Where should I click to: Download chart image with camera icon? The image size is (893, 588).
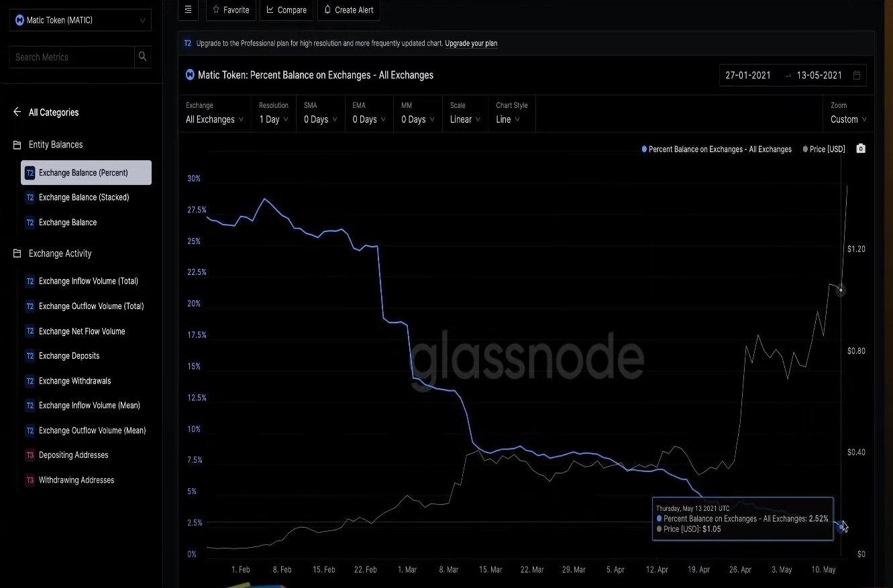click(861, 149)
